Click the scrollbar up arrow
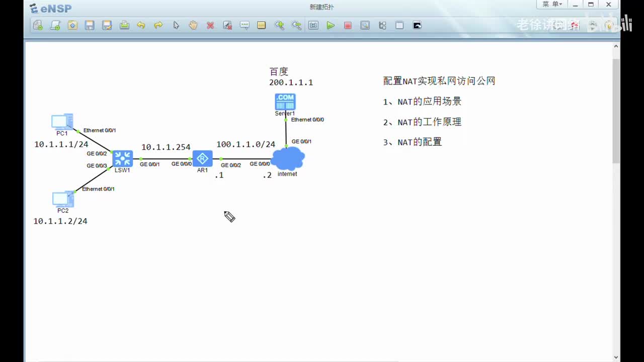This screenshot has height=362, width=644. pyautogui.click(x=616, y=46)
